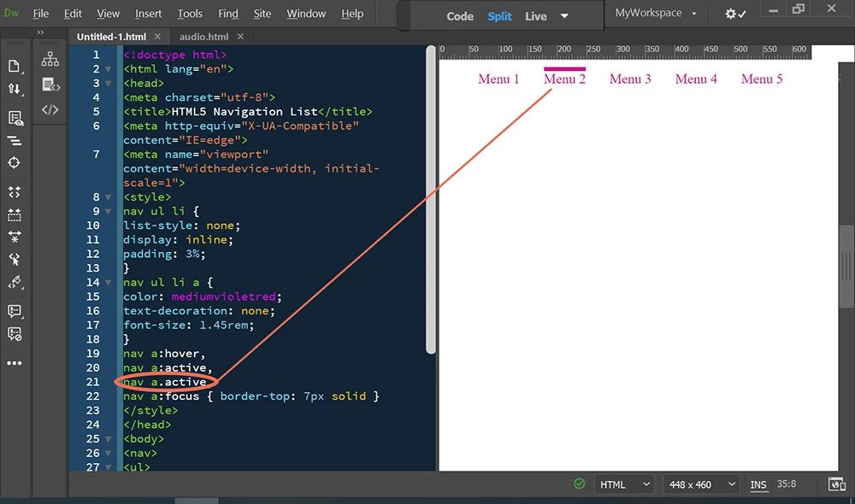
Task: Open the Help menu
Action: pyautogui.click(x=352, y=14)
